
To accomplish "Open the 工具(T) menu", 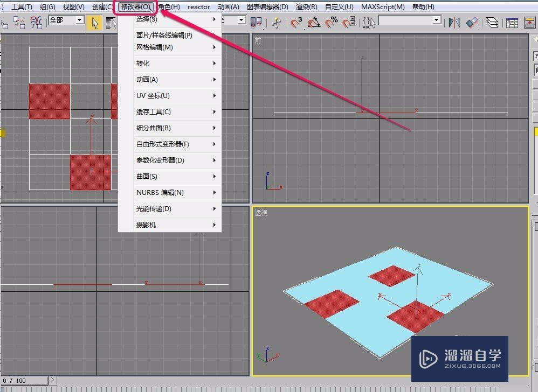I will coord(22,7).
